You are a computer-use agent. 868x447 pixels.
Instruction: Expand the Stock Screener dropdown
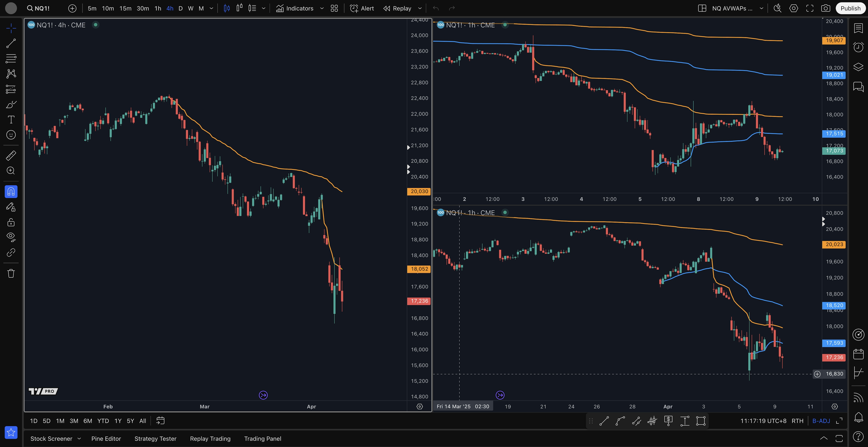pos(79,439)
